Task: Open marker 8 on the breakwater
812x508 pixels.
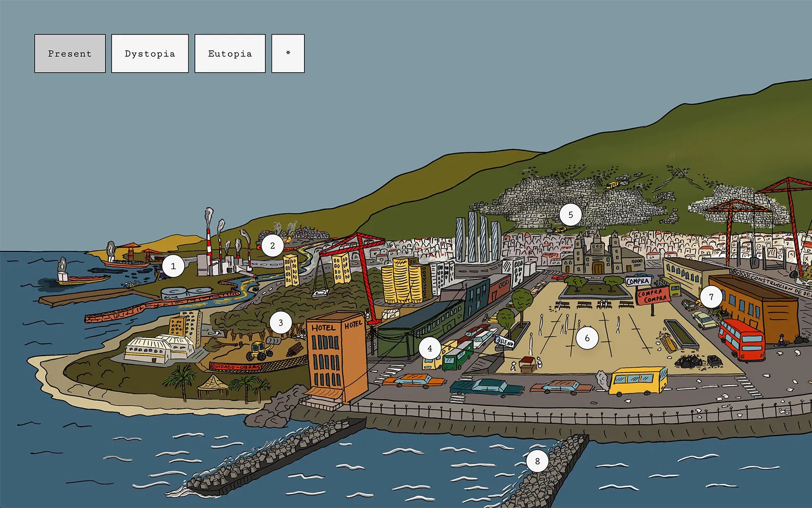Action: [537, 461]
